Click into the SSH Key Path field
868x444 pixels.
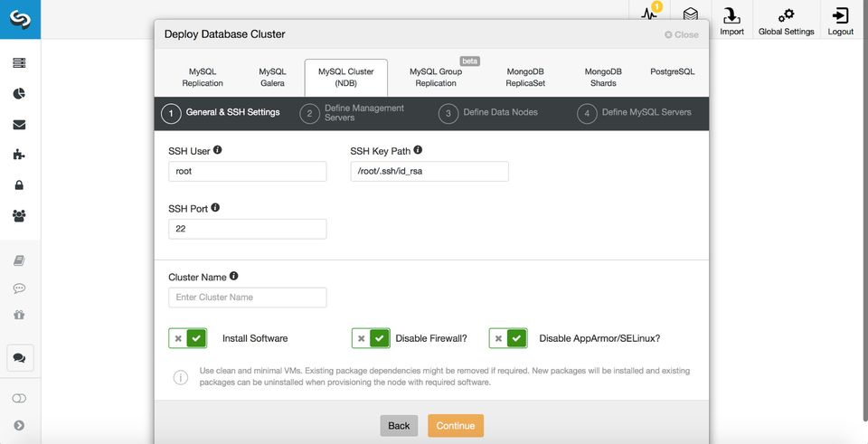pos(429,172)
